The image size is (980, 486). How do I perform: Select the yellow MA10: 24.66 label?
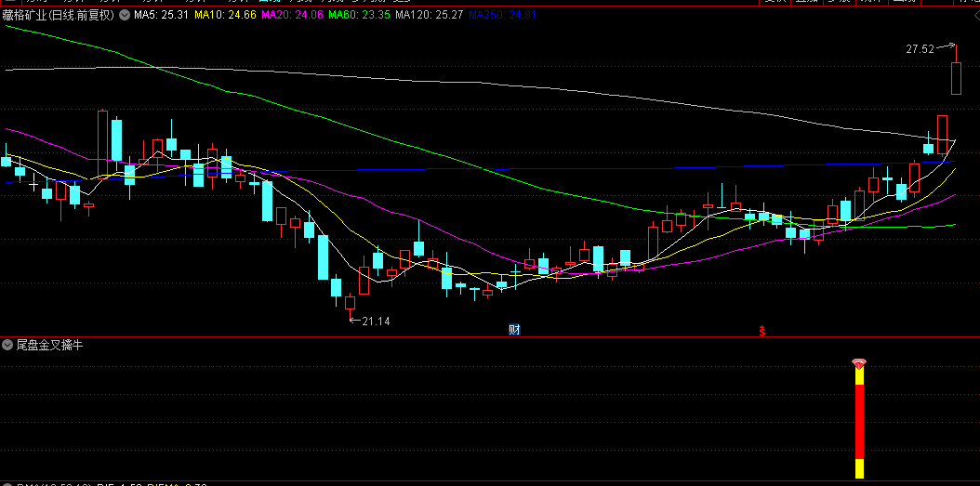(x=226, y=14)
